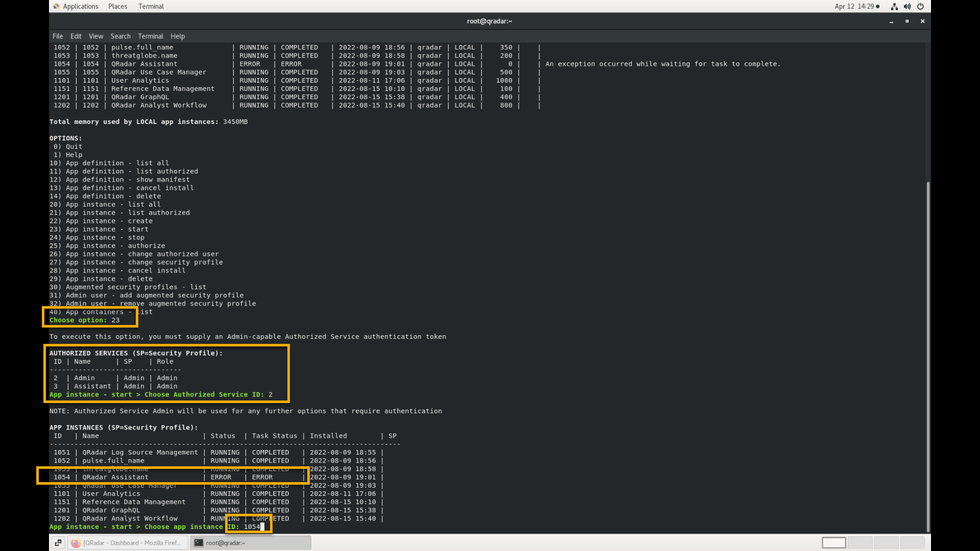Click the Terminal app menu in the top panel
Screen dimensions: 980x551
pos(151,6)
